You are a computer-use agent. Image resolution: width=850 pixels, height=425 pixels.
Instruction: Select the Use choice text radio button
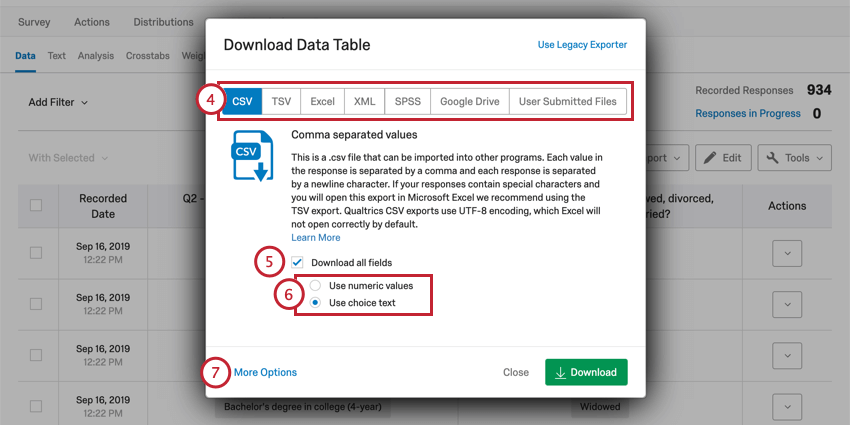(x=315, y=302)
